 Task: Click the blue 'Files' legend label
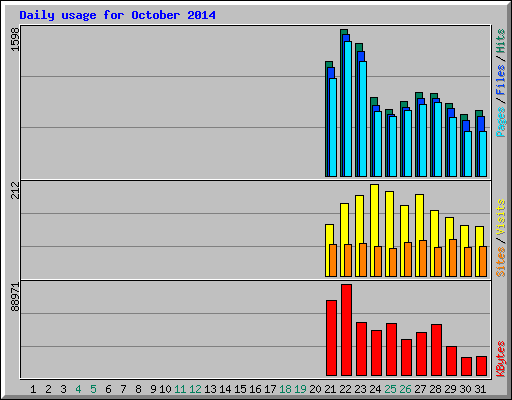pos(500,80)
